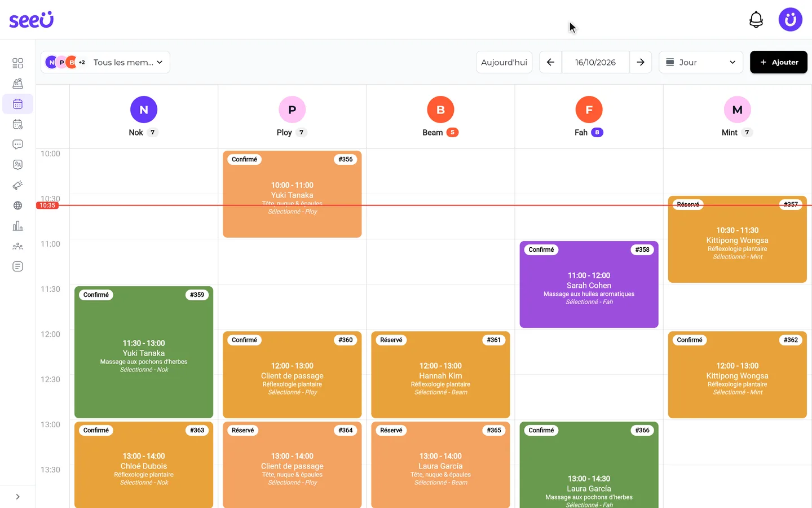
Task: Select Fah's avatar in column header
Action: [x=589, y=110]
